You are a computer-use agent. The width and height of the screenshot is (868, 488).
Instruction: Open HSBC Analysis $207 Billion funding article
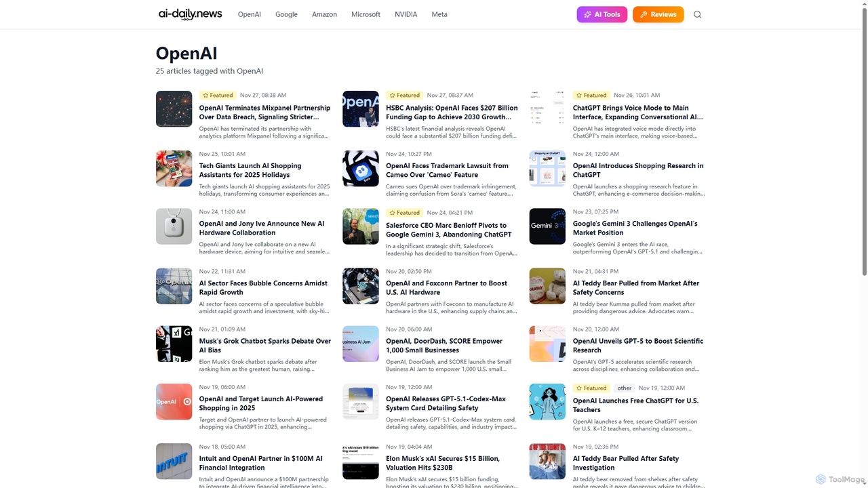[x=452, y=113]
